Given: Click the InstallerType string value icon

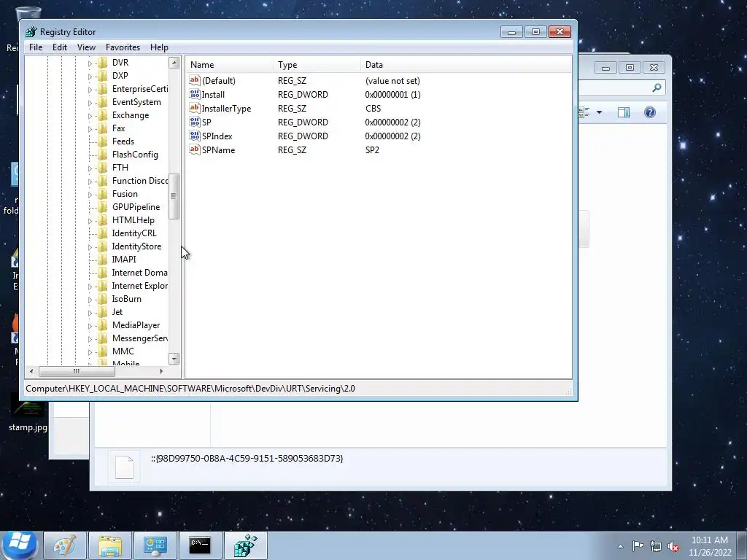Looking at the screenshot, I should coord(194,108).
